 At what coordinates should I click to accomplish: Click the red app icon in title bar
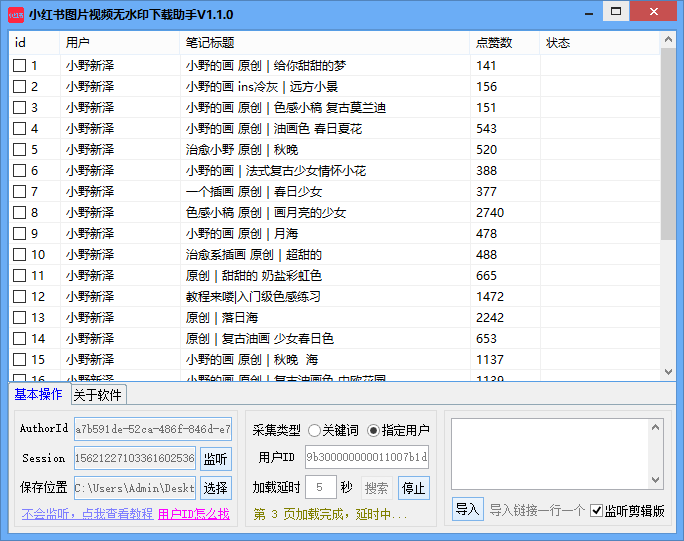point(16,14)
